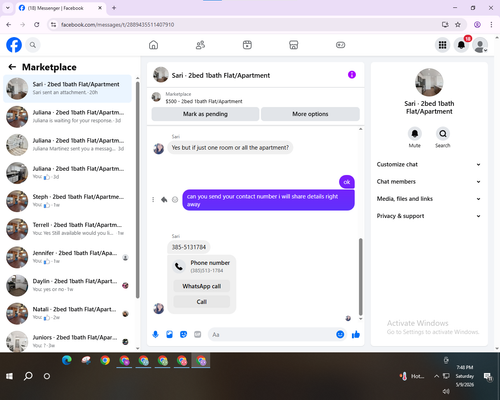The image size is (500, 400).
Task: Open Marketplace storefront icon in top navigation
Action: pos(294,45)
